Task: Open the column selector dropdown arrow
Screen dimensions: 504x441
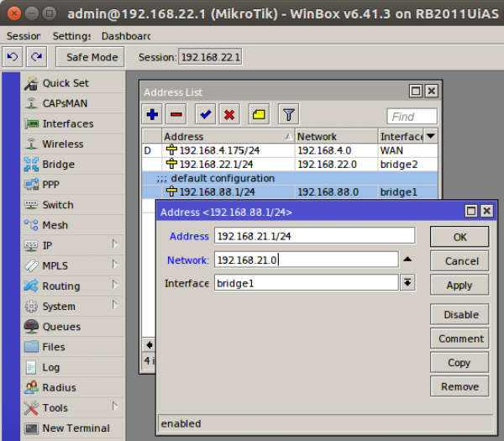Action: tap(431, 136)
